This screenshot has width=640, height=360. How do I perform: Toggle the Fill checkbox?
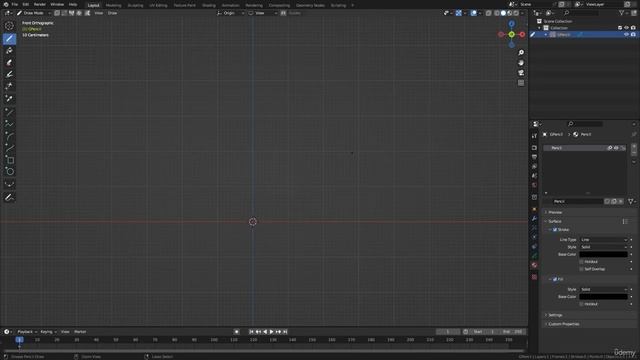(x=555, y=280)
